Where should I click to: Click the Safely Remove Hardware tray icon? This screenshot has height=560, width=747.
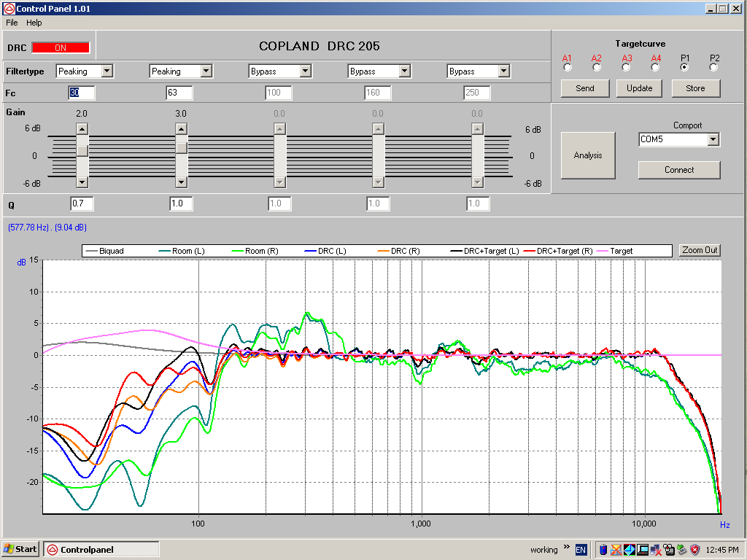pos(682,550)
